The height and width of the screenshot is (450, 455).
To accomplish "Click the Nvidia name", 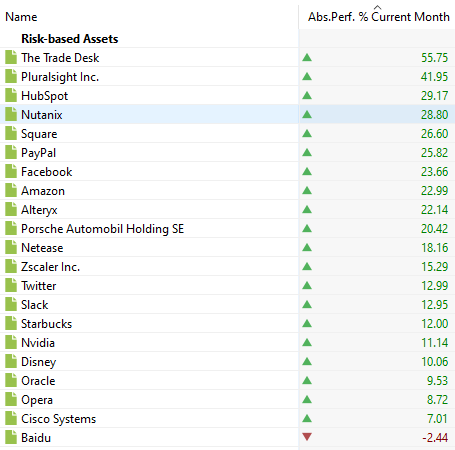I will tap(38, 343).
